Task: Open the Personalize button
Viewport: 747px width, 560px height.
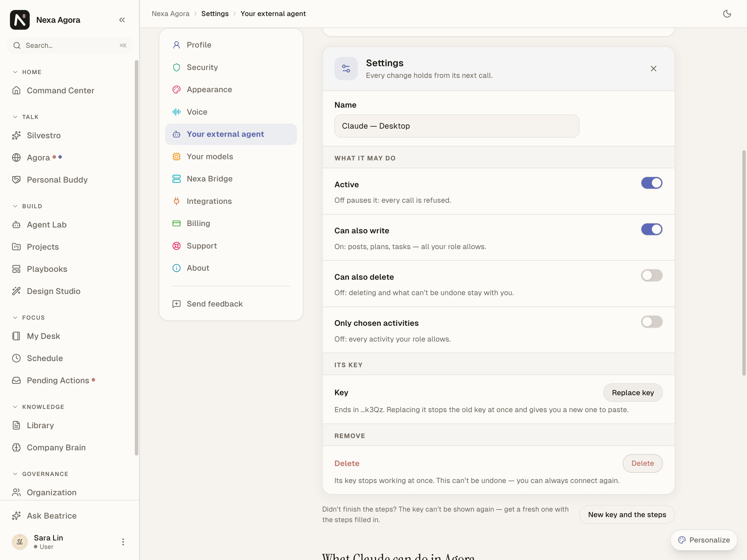Action: click(x=704, y=540)
